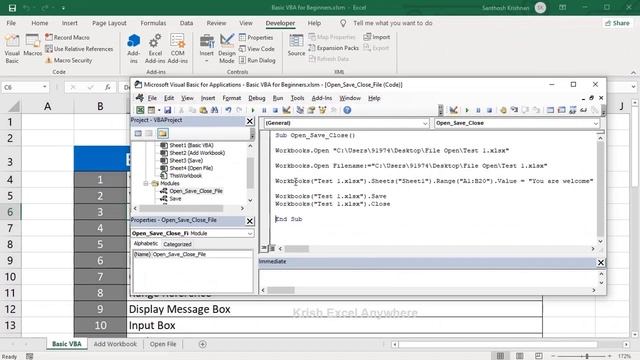Open the Object Browser toolbar icon
The height and width of the screenshot is (360, 640).
point(322,110)
